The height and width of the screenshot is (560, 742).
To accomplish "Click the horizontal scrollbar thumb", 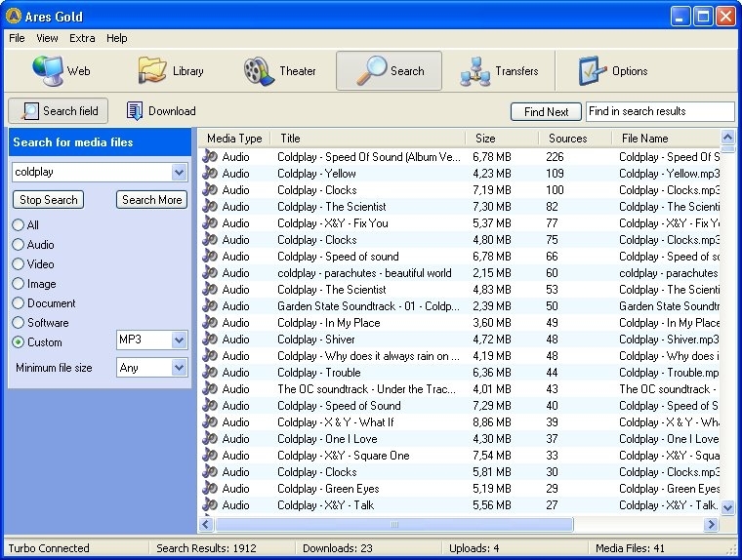I will [394, 524].
